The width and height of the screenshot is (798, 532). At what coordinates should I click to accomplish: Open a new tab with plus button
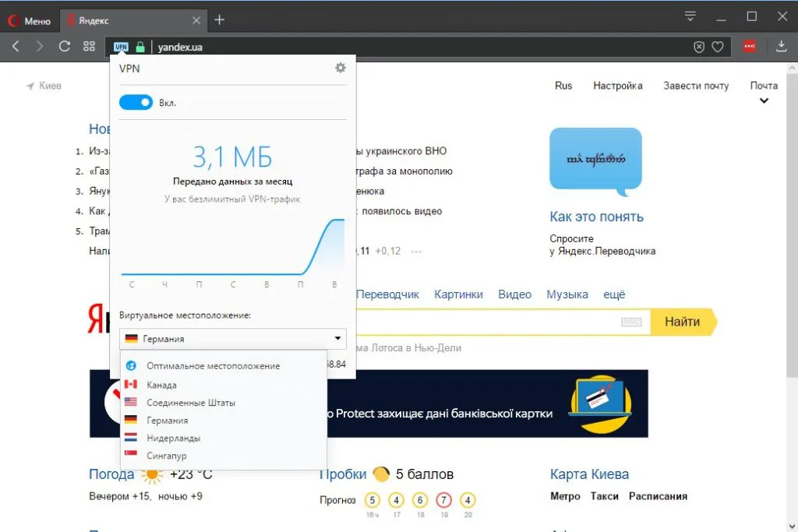(219, 19)
